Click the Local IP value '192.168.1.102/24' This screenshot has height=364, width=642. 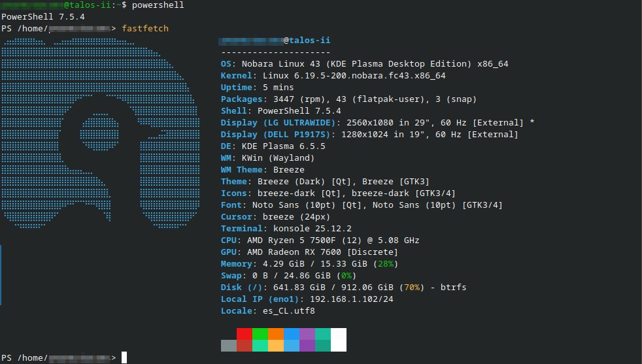click(x=352, y=299)
